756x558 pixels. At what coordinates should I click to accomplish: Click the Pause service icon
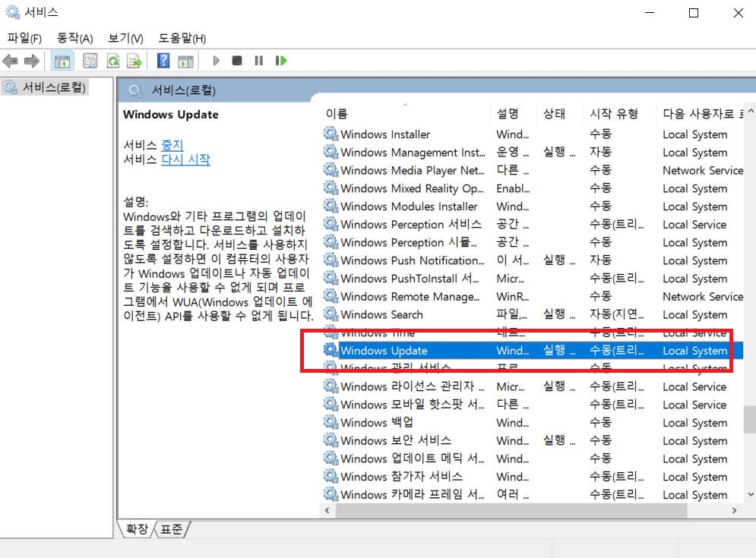click(x=259, y=61)
